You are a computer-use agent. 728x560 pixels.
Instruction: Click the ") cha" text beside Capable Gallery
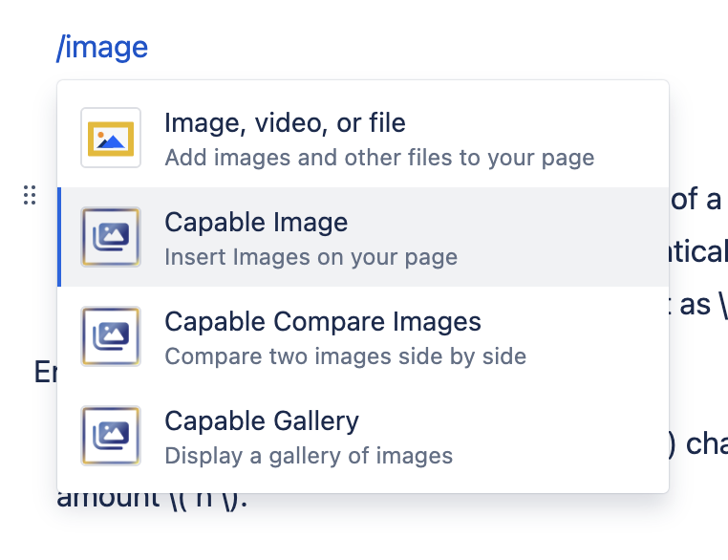[700, 445]
